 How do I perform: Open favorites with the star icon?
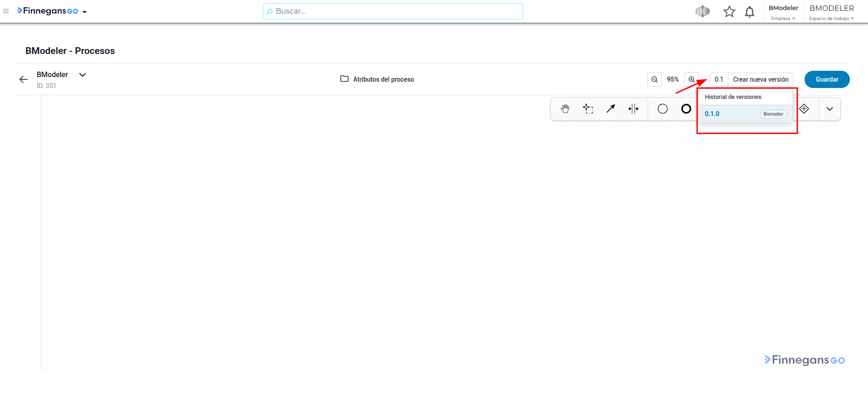pos(729,11)
